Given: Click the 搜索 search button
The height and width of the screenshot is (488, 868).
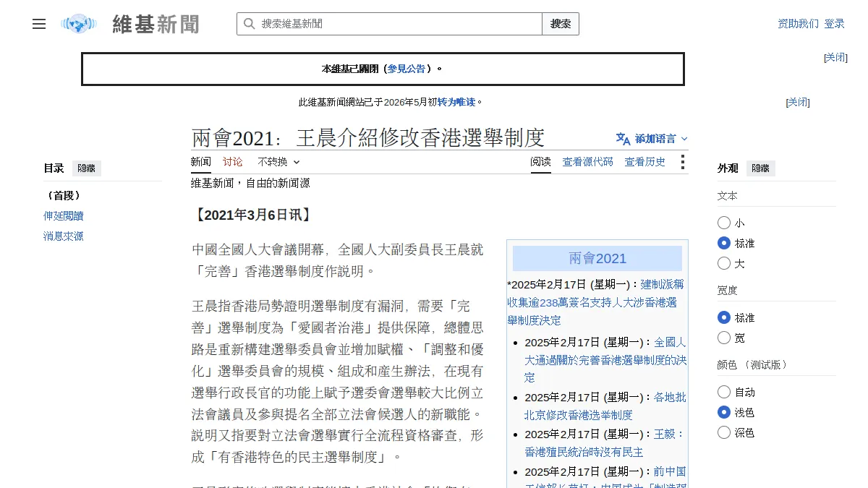Looking at the screenshot, I should 561,24.
